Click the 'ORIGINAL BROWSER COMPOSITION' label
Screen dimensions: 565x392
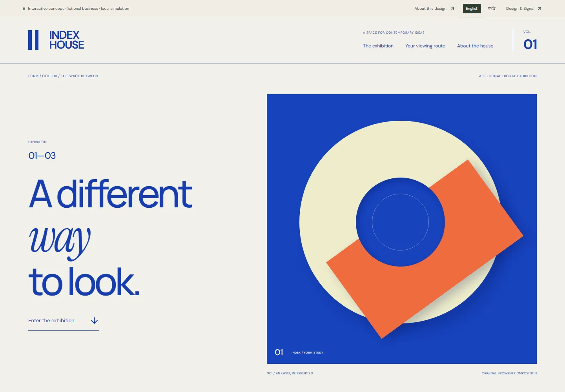click(x=509, y=373)
